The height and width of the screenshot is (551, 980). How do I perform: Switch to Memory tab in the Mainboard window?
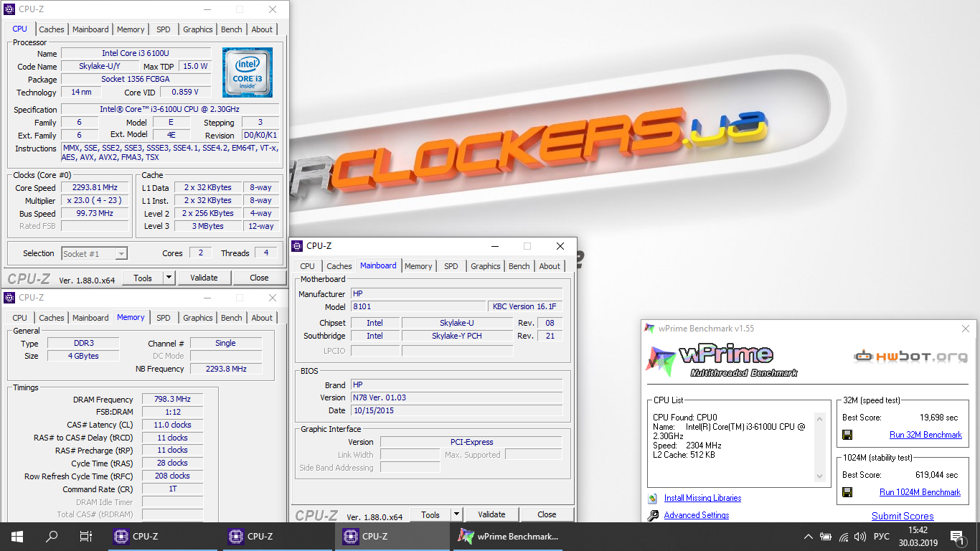pos(418,266)
